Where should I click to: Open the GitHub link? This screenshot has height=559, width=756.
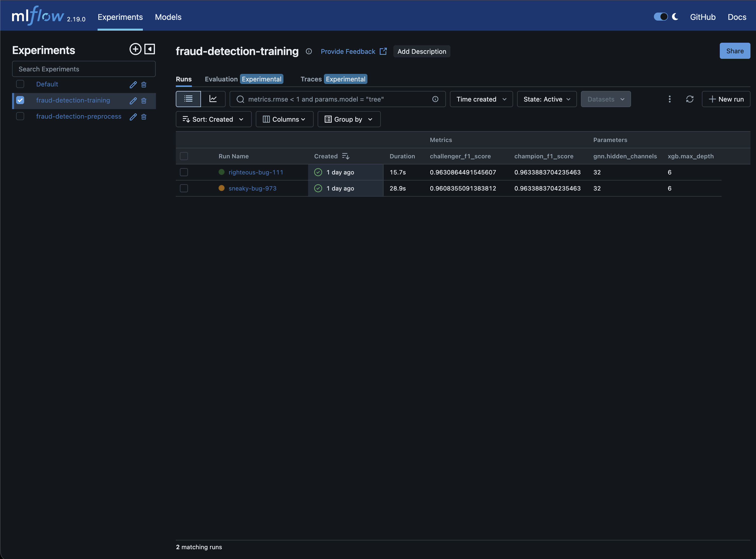click(x=703, y=17)
